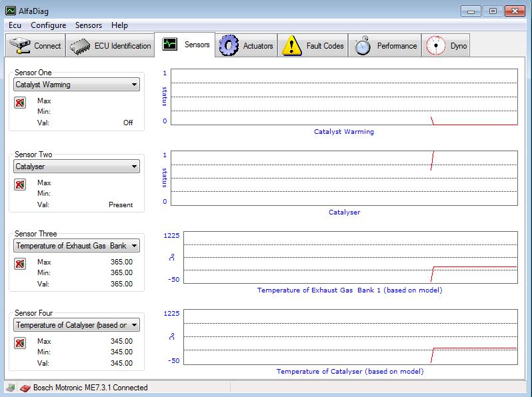The width and height of the screenshot is (532, 397).
Task: Toggle the Sensor One reset button
Action: pos(20,103)
